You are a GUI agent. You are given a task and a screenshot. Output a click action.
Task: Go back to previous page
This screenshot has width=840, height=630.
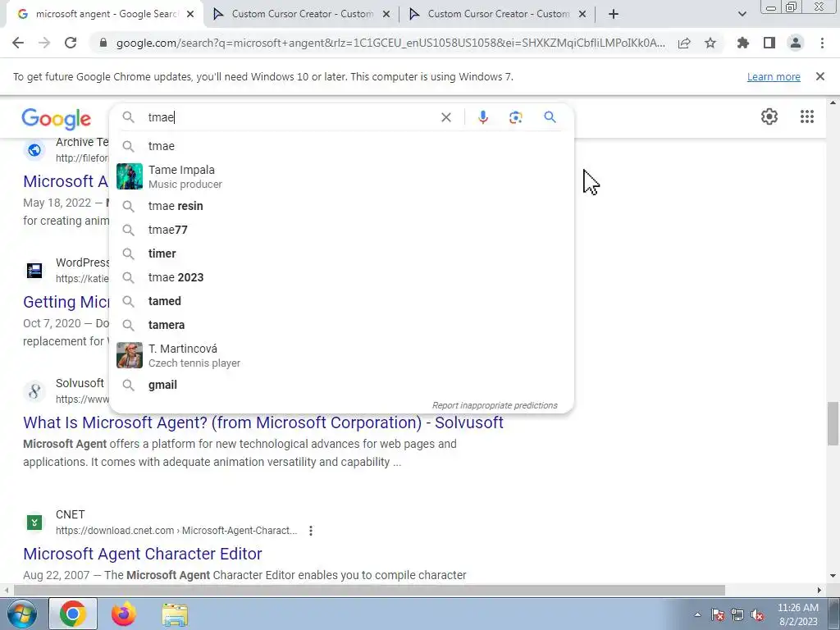point(18,43)
